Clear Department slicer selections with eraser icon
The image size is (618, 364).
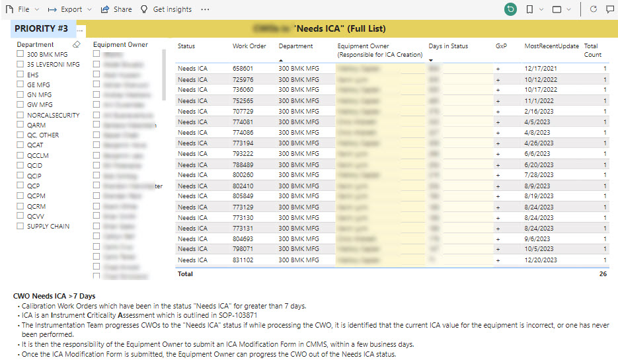tap(77, 44)
